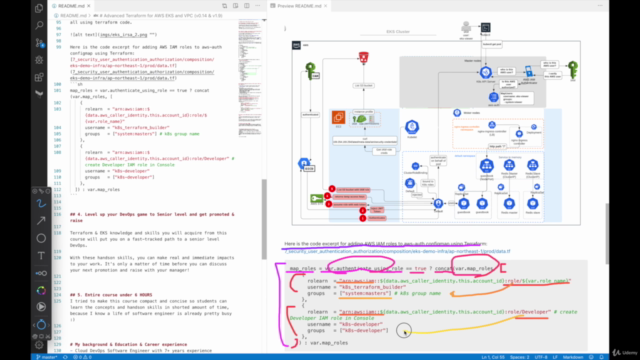Split the README.md editor
The height and width of the screenshot is (360, 640).
pyautogui.click(x=247, y=6)
